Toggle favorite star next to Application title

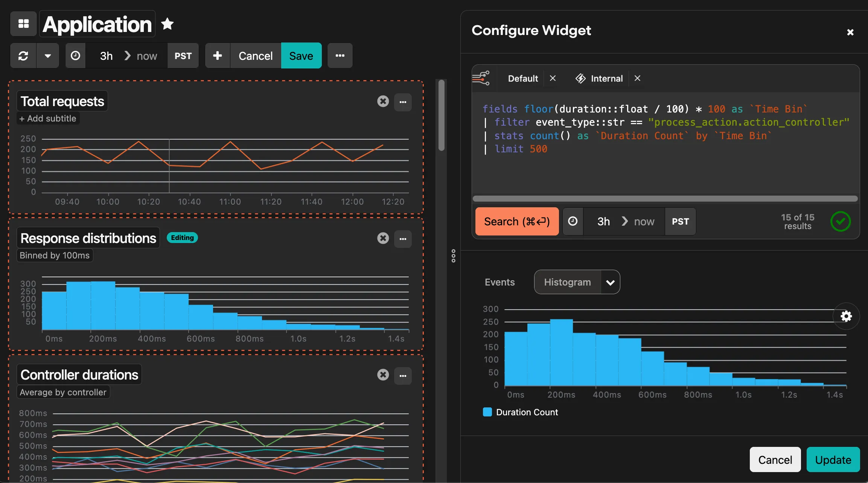coord(167,23)
